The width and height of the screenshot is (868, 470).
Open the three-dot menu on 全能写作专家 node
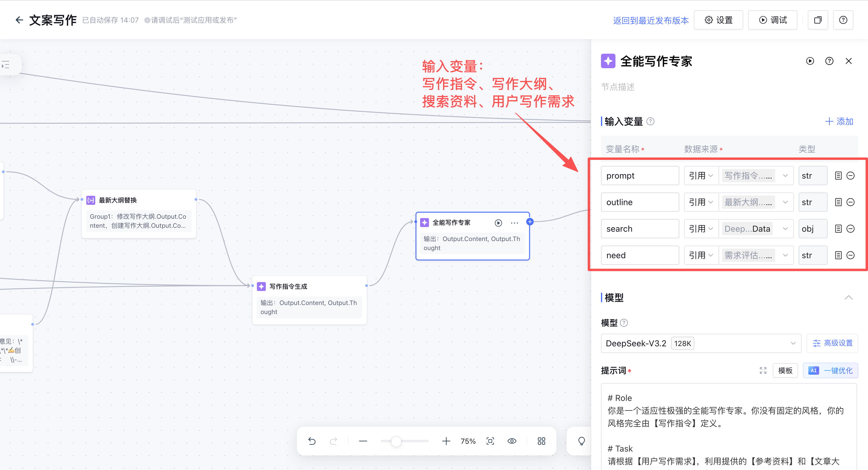coord(514,223)
